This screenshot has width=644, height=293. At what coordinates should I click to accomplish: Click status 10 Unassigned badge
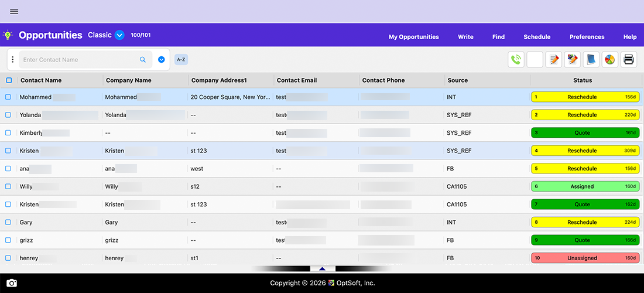[585, 258]
